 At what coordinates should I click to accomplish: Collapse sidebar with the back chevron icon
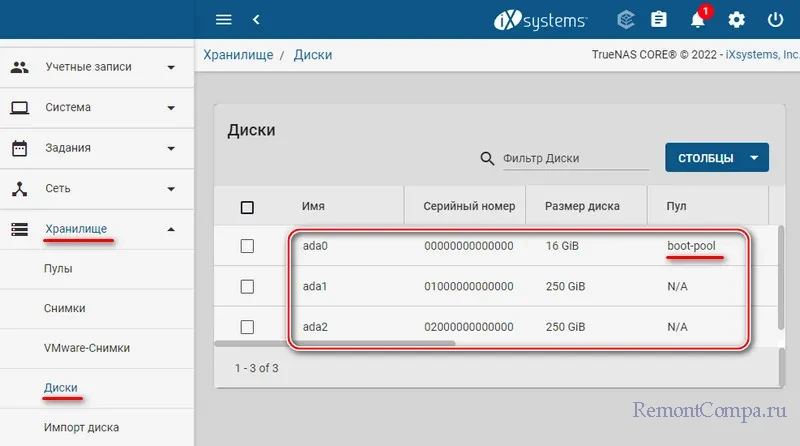point(256,19)
